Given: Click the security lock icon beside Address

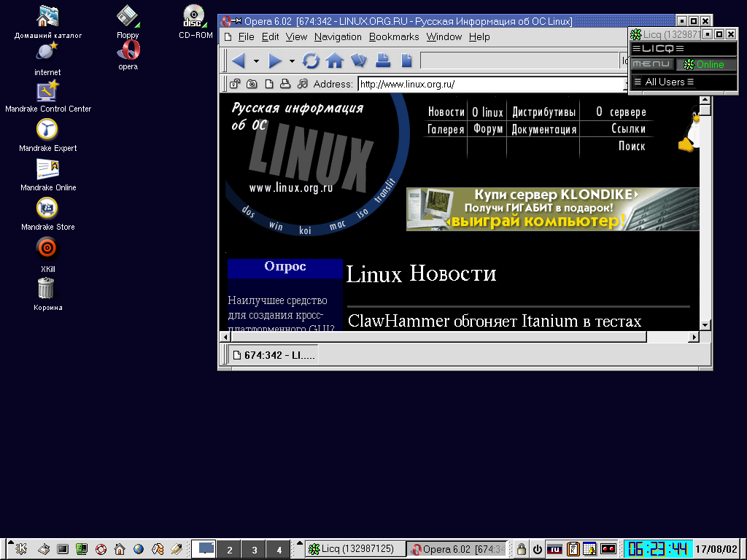Looking at the screenshot, I should [235, 85].
